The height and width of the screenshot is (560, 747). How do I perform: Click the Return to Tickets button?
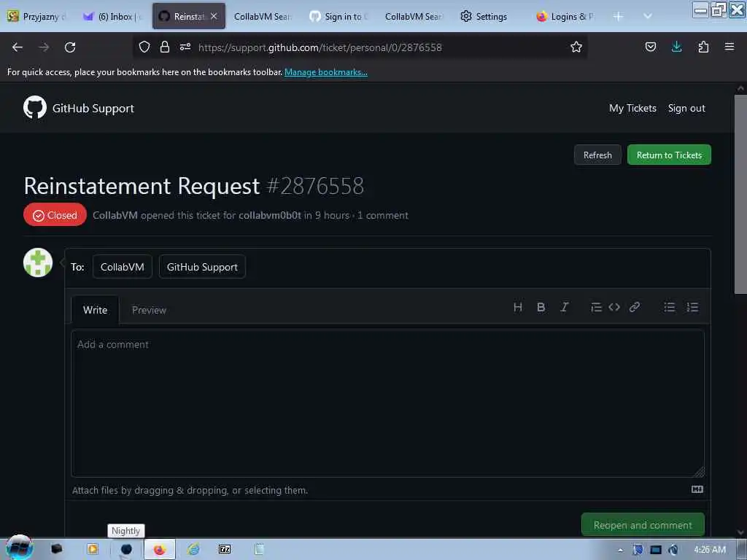[x=669, y=155]
